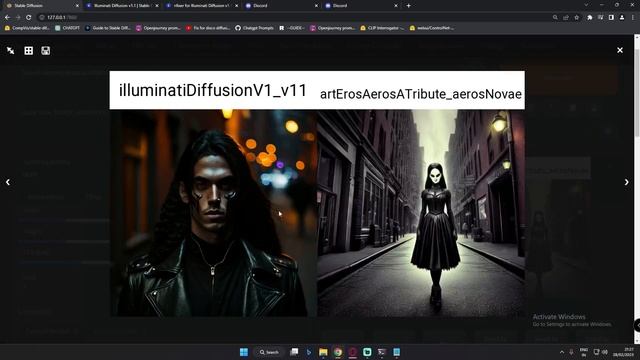Screen dimensions: 640x360
Task: Enable tiled preview mode in lightbox
Action: 29,51
